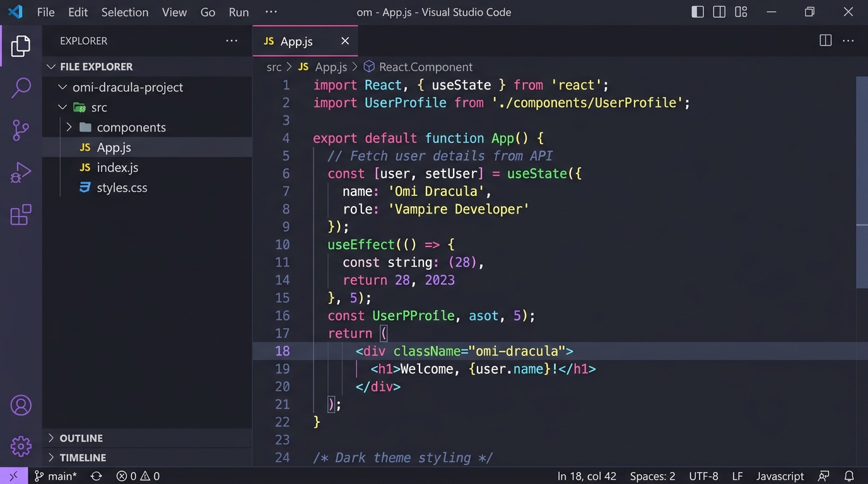Open the Run menu
This screenshot has width=868, height=484.
click(x=238, y=12)
